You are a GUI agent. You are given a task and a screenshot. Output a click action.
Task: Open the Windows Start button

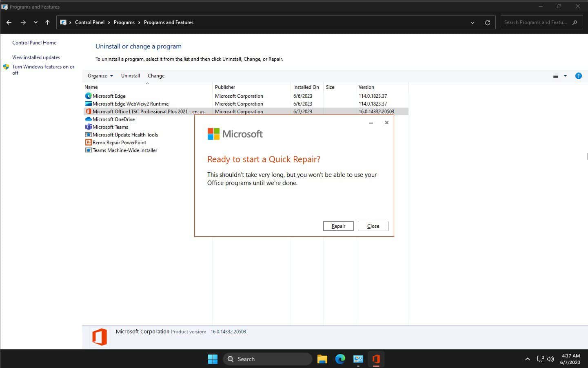click(213, 359)
